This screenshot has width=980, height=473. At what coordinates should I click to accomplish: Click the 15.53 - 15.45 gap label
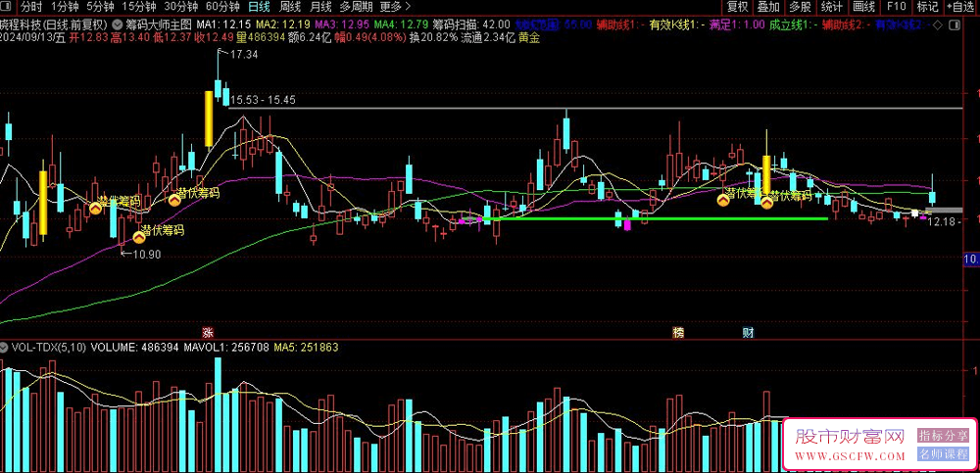pos(263,99)
